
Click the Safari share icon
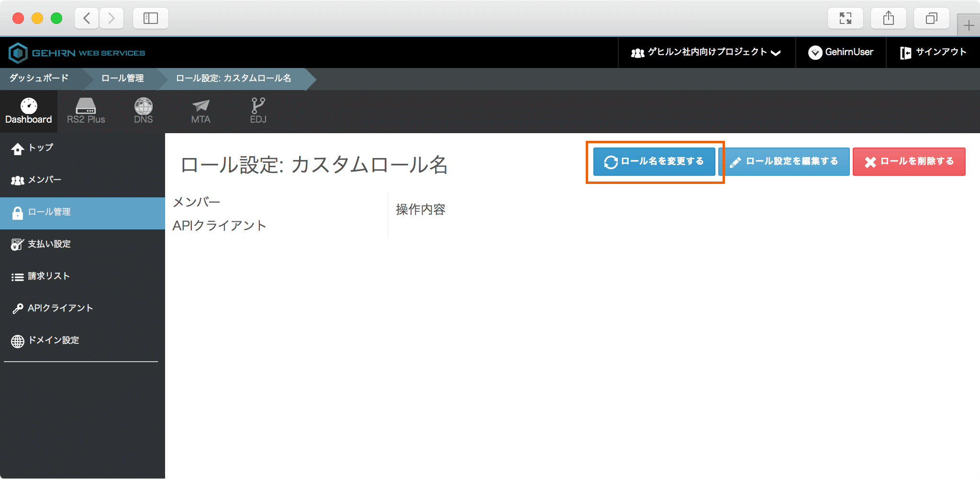[888, 19]
